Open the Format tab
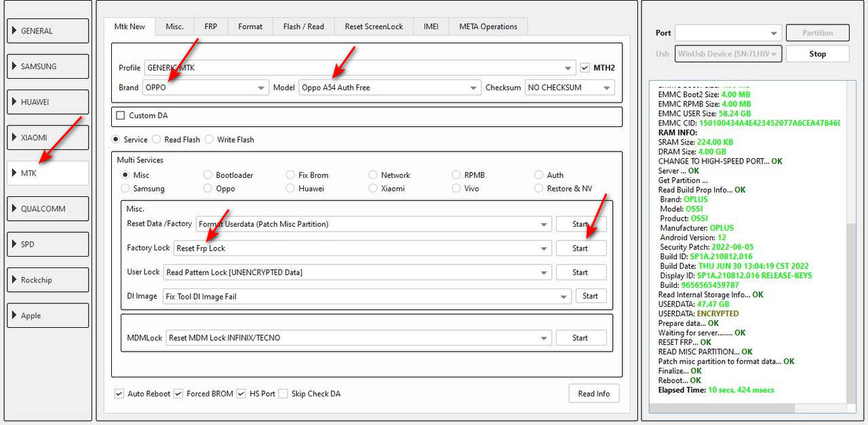Viewport: 868px width, 425px height. [250, 26]
